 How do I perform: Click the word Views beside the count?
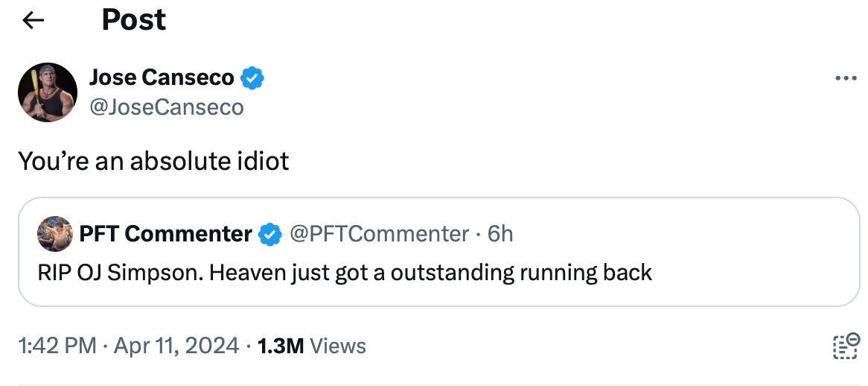(337, 346)
